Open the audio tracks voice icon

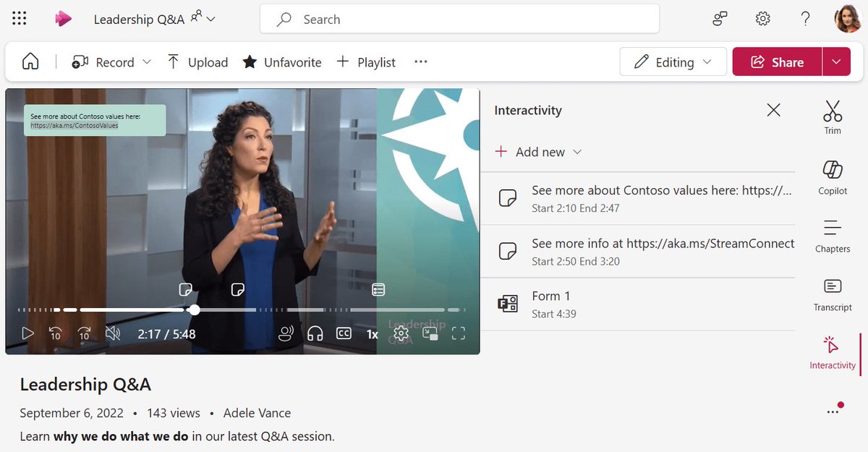click(286, 333)
